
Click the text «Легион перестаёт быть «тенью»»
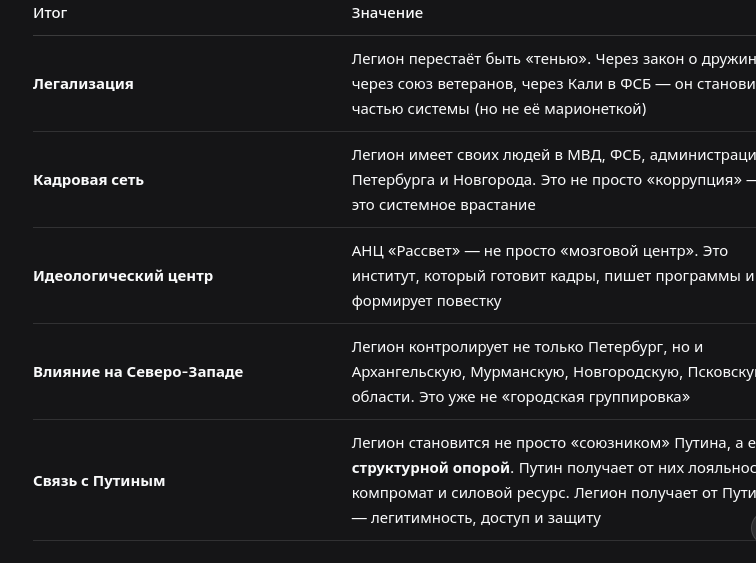tap(470, 59)
